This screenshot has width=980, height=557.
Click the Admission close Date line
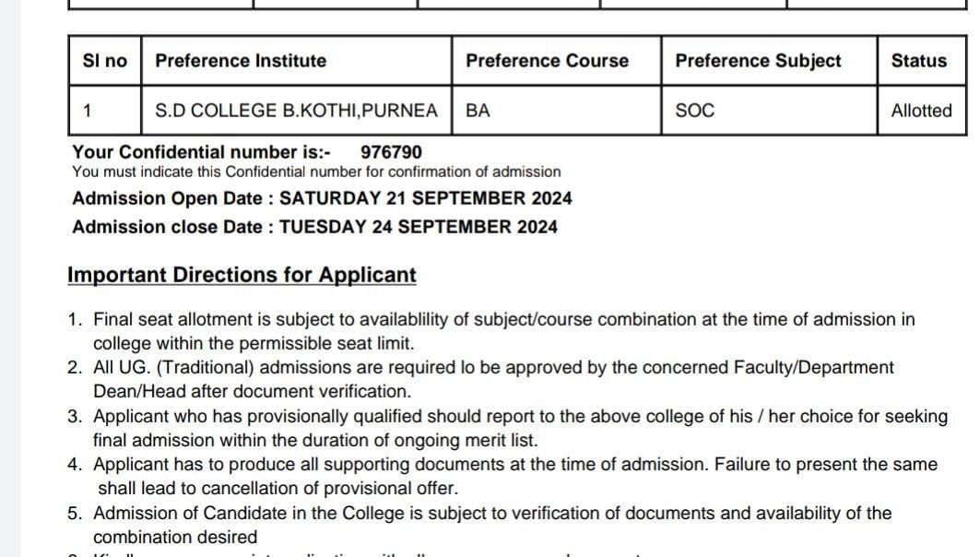pyautogui.click(x=314, y=227)
